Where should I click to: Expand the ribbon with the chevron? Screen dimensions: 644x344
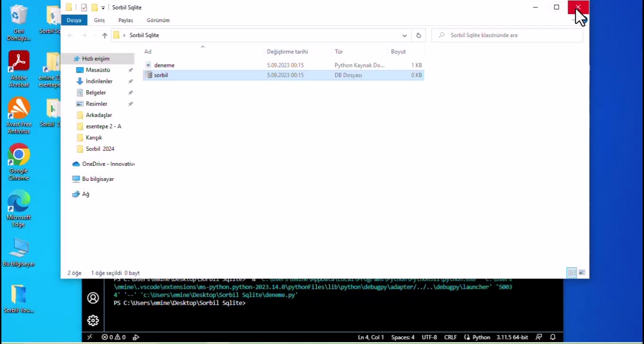(574, 20)
